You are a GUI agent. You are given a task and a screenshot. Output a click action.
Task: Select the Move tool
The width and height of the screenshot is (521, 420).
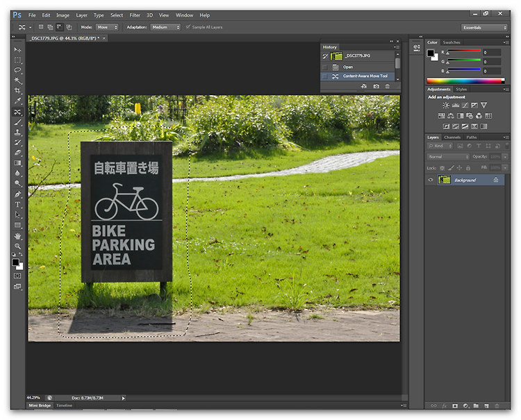click(x=17, y=50)
